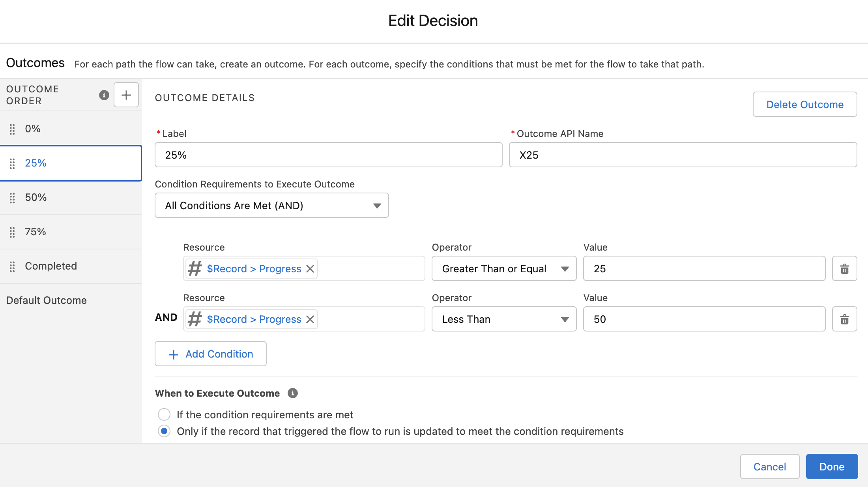Select 'If the condition requirements are met'

(x=164, y=414)
